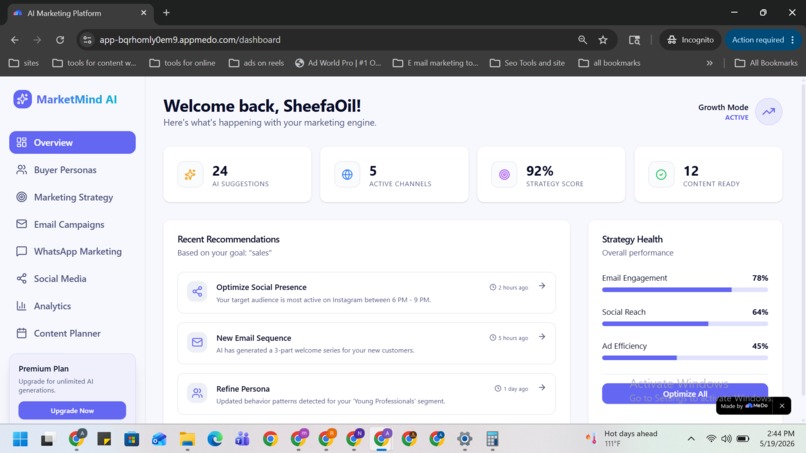Open the Overview sidebar item
The height and width of the screenshot is (453, 806).
tap(72, 142)
